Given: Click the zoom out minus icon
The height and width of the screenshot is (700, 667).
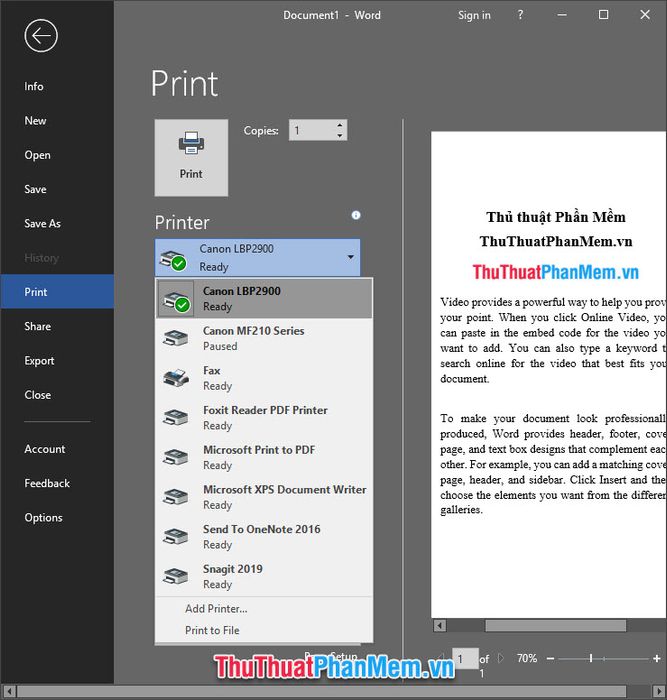Looking at the screenshot, I should (550, 658).
